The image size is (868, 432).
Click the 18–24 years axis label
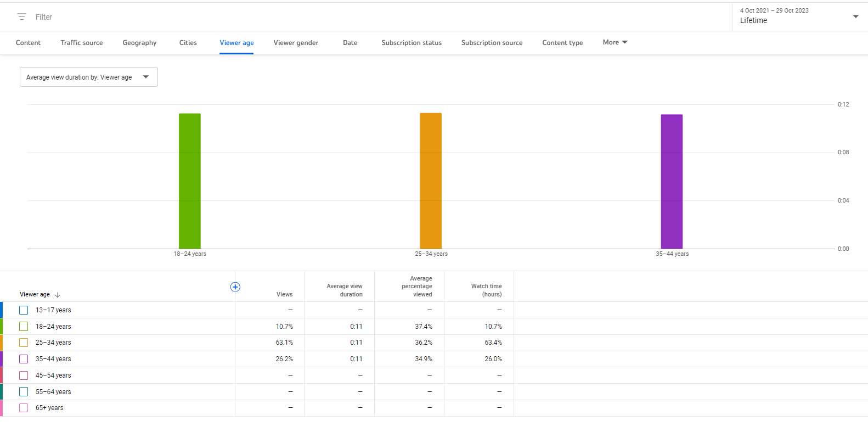click(x=190, y=254)
